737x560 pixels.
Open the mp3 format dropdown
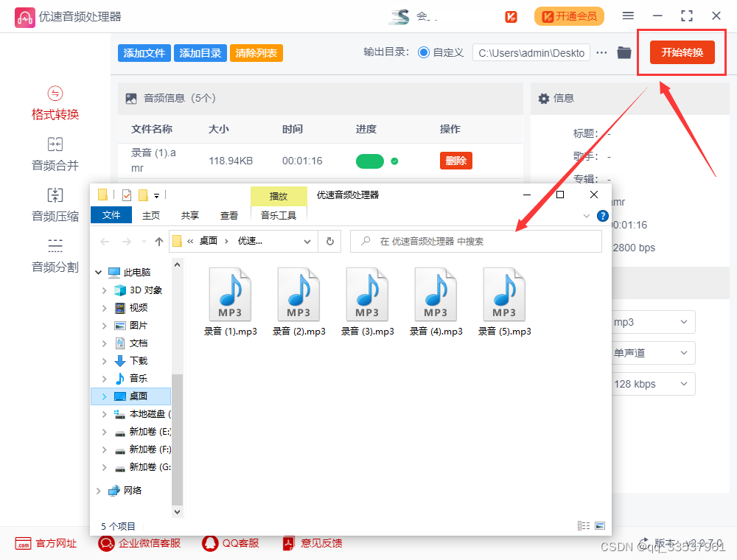[x=653, y=322]
